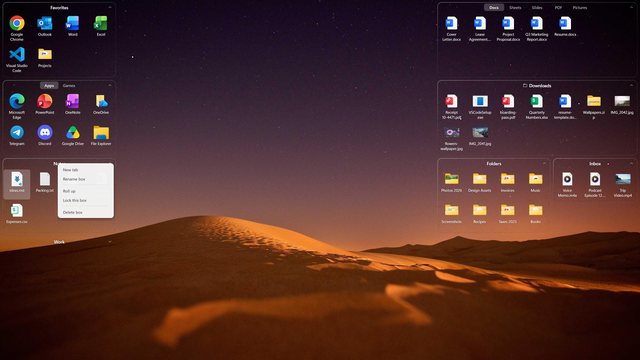Choose New tab in context menu
This screenshot has height=360, width=640.
tap(86, 169)
